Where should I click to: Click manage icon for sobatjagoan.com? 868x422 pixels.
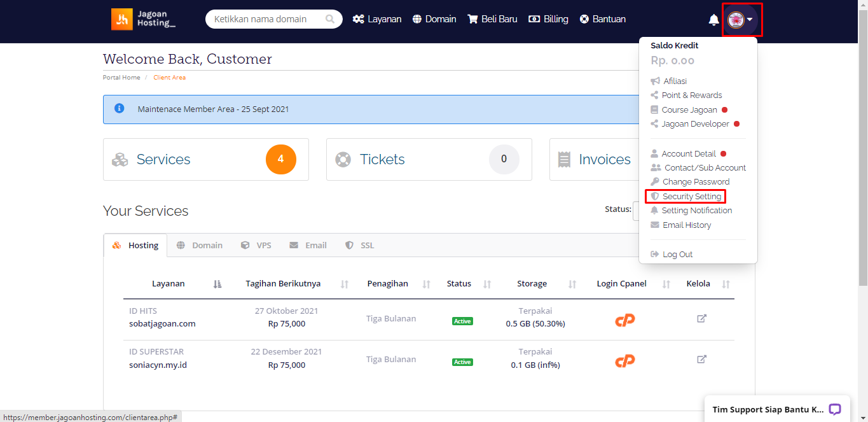tap(701, 318)
